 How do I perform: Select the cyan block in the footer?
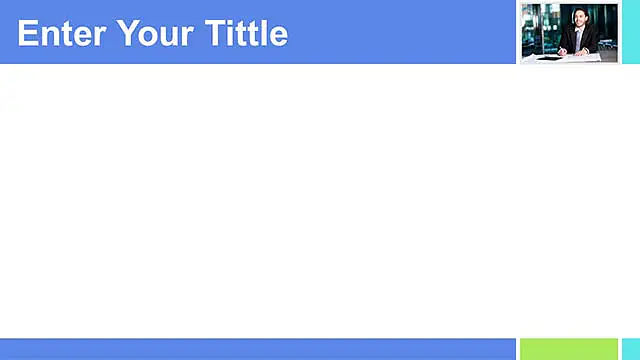tap(631, 349)
